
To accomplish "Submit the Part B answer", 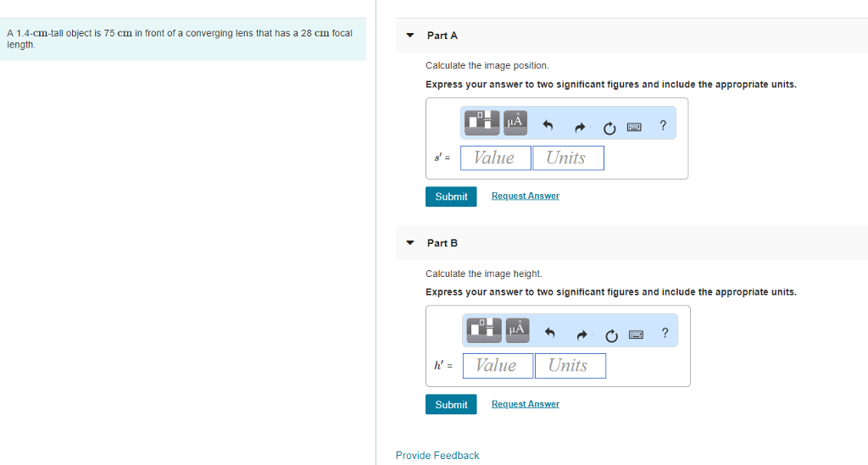I will coord(451,405).
